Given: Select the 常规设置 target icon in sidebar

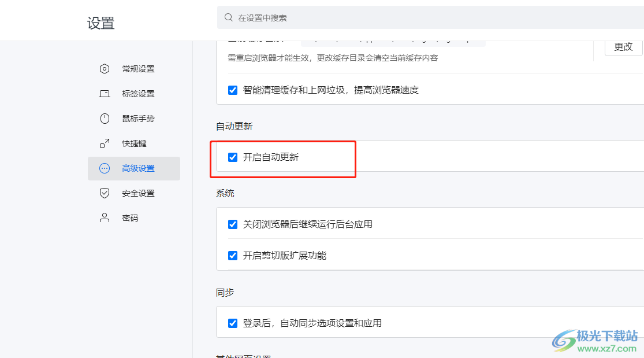Looking at the screenshot, I should [105, 68].
